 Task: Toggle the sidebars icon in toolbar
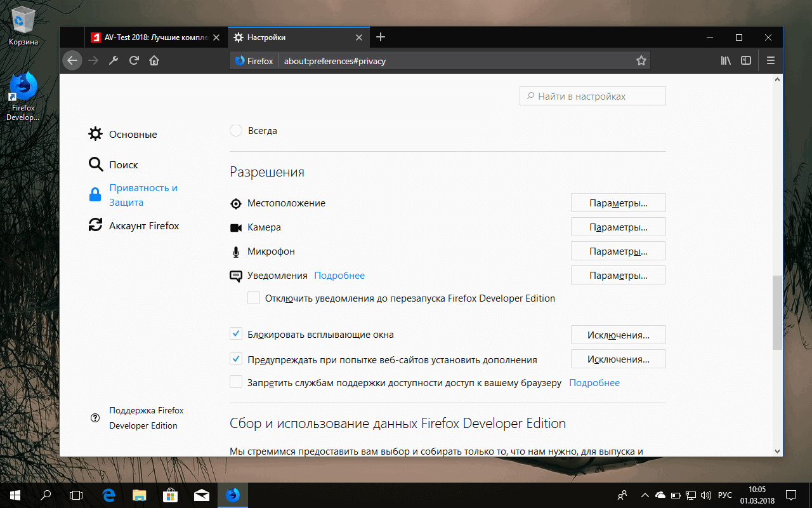[x=746, y=60]
